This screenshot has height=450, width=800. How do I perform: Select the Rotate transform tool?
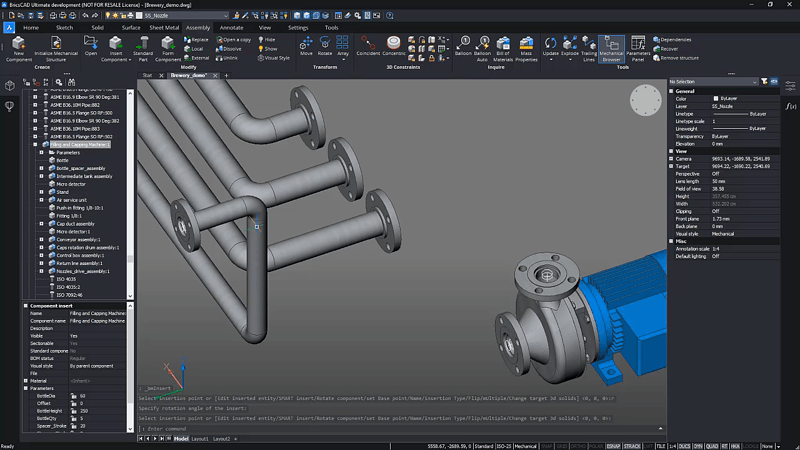(x=324, y=46)
